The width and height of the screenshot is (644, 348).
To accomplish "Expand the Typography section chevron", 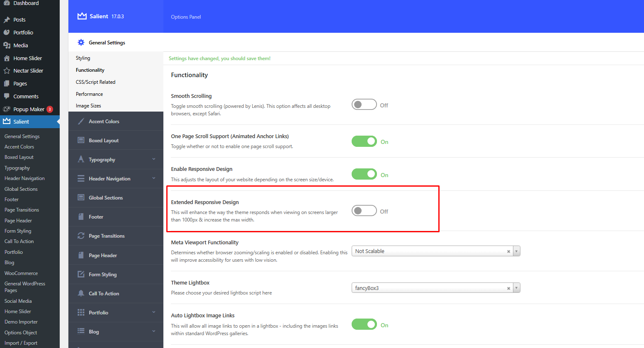I will 154,160.
